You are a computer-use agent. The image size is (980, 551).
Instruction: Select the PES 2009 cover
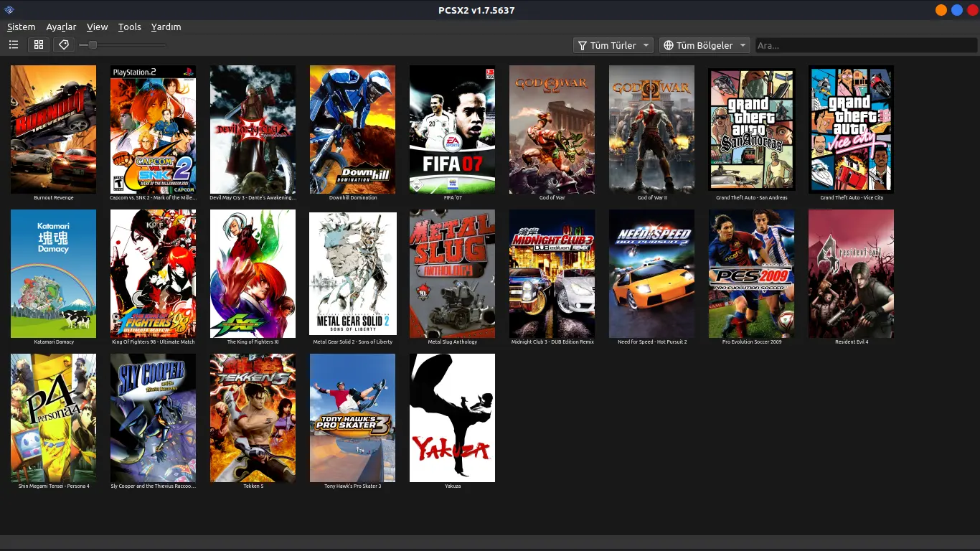[x=751, y=273]
